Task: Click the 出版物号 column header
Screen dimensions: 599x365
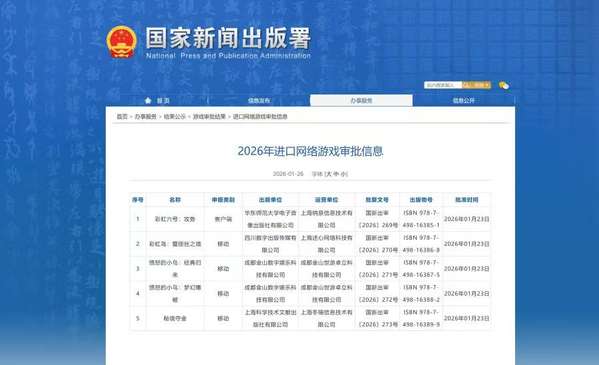Action: tap(421, 200)
